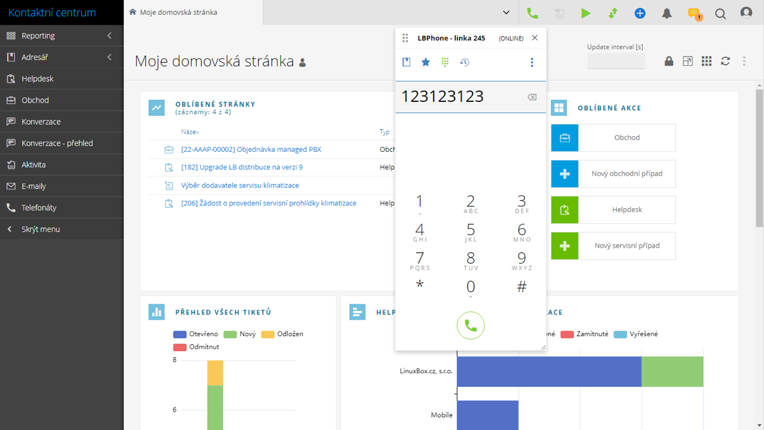Image resolution: width=764 pixels, height=430 pixels.
Task: Open the chat messages icon with badge
Action: click(694, 13)
